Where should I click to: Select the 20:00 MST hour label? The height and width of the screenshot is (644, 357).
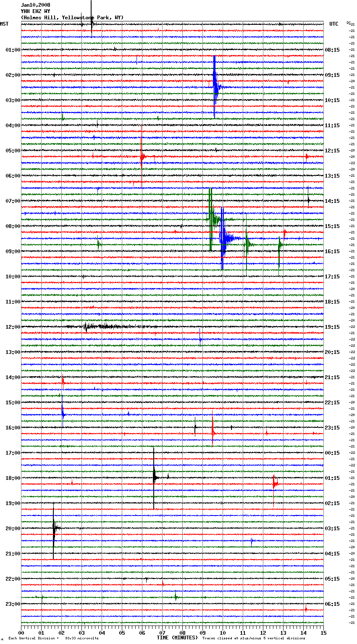(x=13, y=529)
